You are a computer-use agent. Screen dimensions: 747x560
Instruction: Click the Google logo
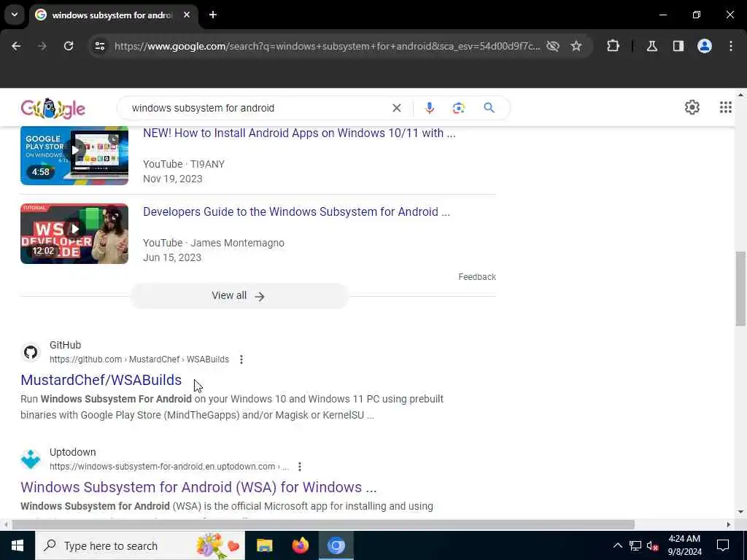coord(53,109)
